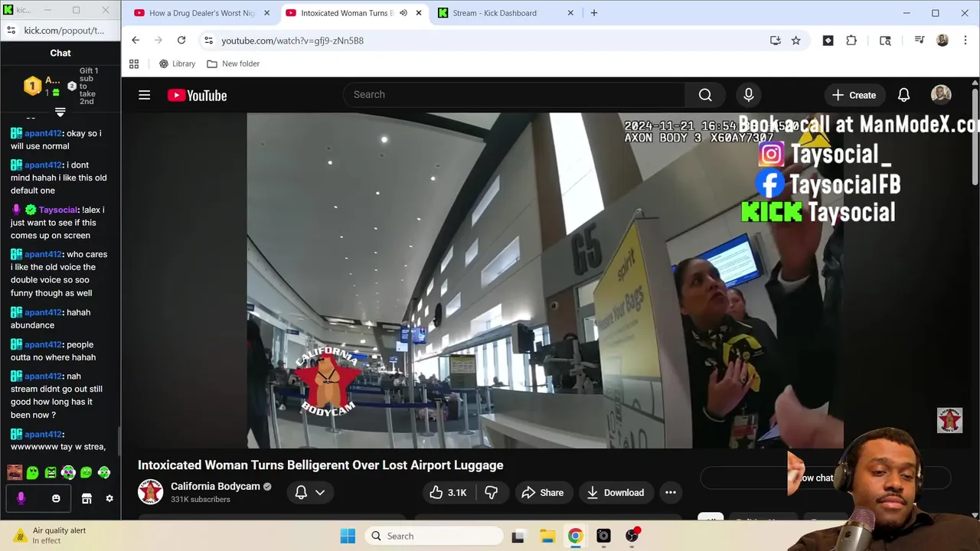Click the black tag extension icon

pyautogui.click(x=828, y=41)
